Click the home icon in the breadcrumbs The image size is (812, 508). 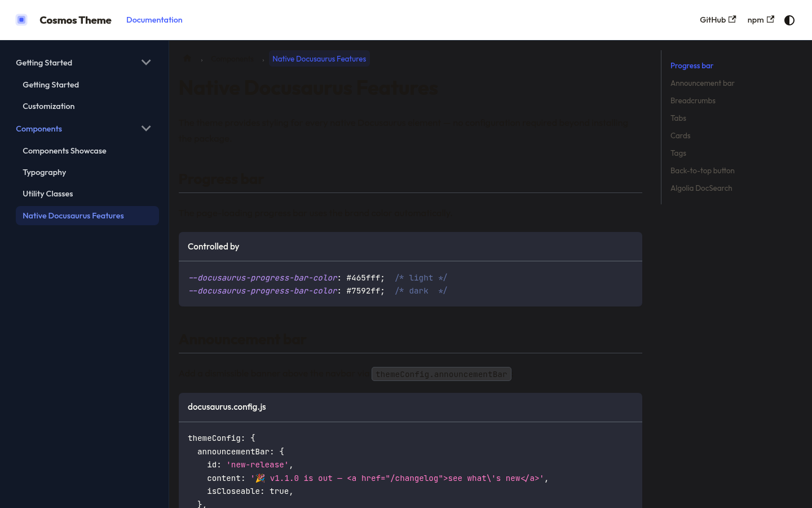[x=187, y=59]
